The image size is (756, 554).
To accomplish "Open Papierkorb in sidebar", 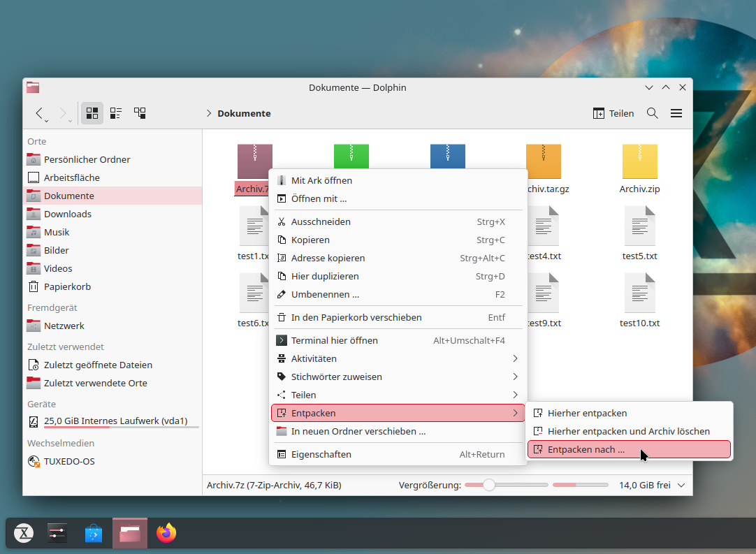I will point(112,287).
